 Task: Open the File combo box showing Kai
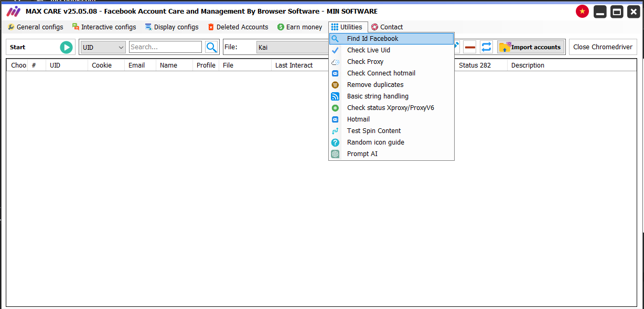tap(294, 47)
